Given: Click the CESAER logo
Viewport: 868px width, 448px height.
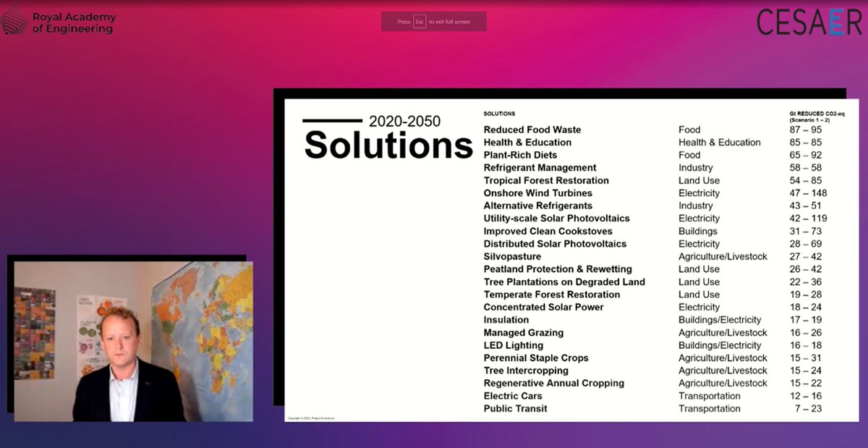Looking at the screenshot, I should 809,22.
